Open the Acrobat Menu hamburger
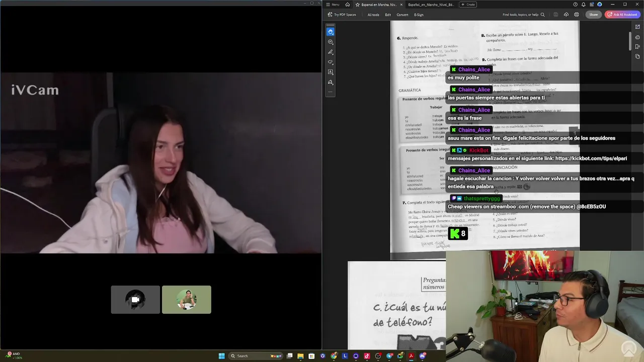Viewport: 644px width, 362px height. click(x=333, y=5)
